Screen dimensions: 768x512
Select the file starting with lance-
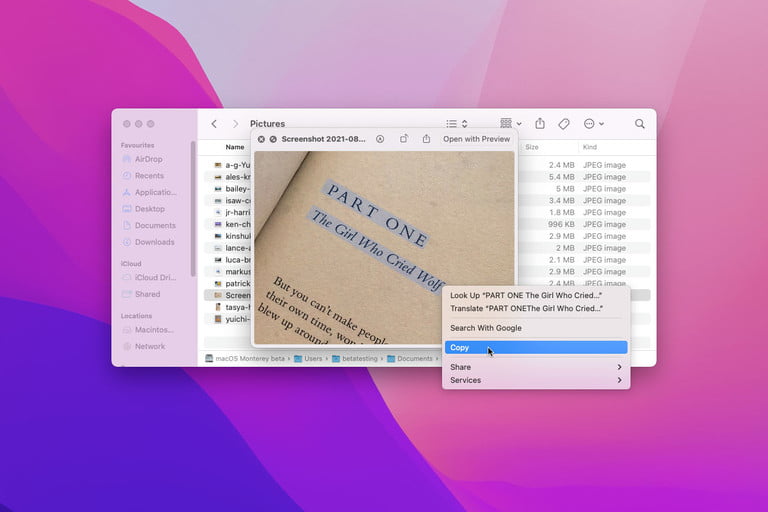pyautogui.click(x=232, y=248)
